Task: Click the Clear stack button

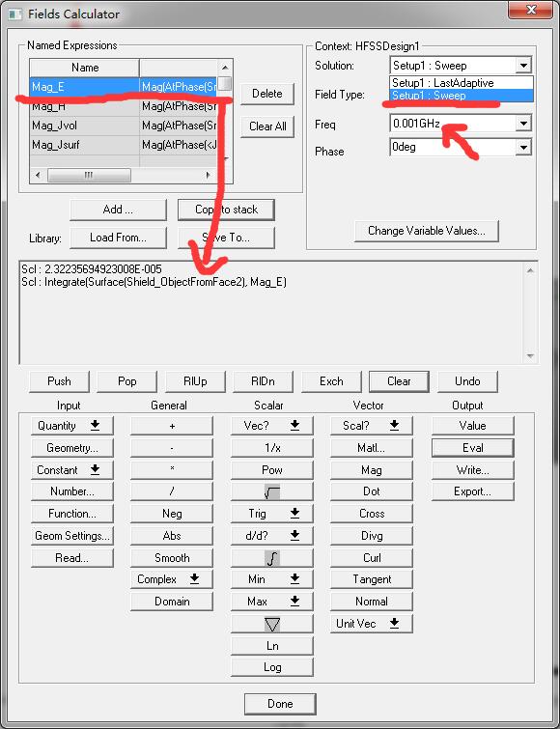Action: pos(399,381)
